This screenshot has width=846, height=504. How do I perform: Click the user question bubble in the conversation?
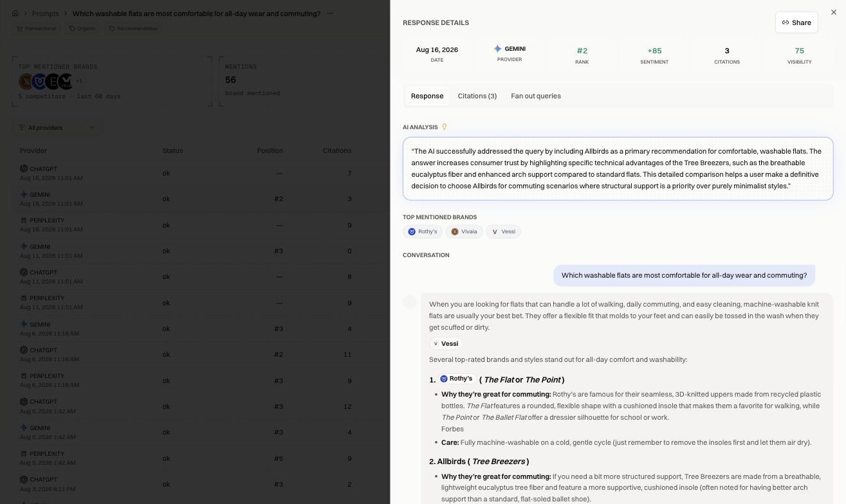click(x=684, y=275)
